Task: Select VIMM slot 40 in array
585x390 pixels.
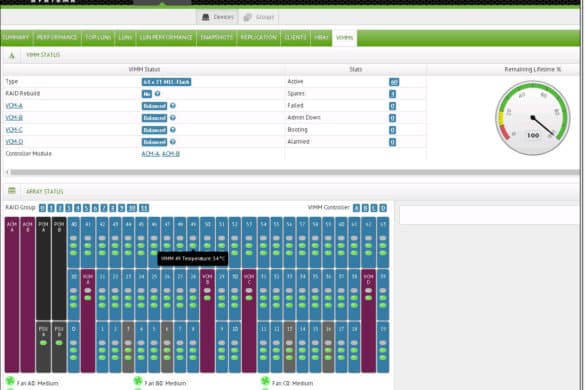Action: 74,242
